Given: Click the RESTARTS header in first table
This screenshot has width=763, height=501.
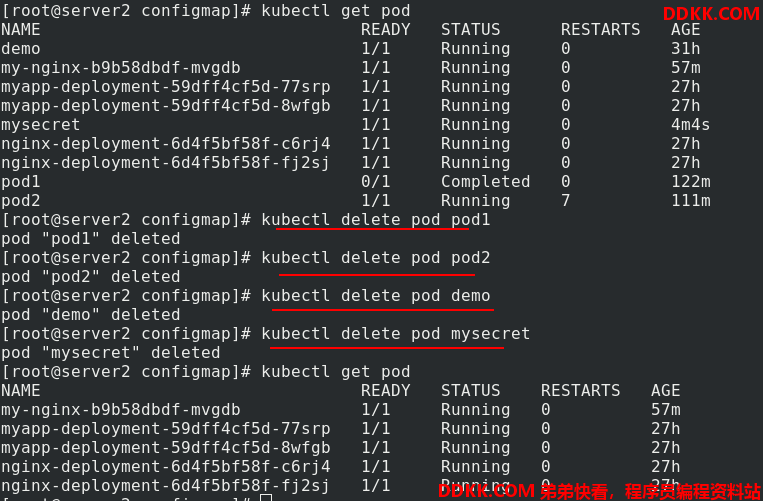Looking at the screenshot, I should [x=600, y=30].
